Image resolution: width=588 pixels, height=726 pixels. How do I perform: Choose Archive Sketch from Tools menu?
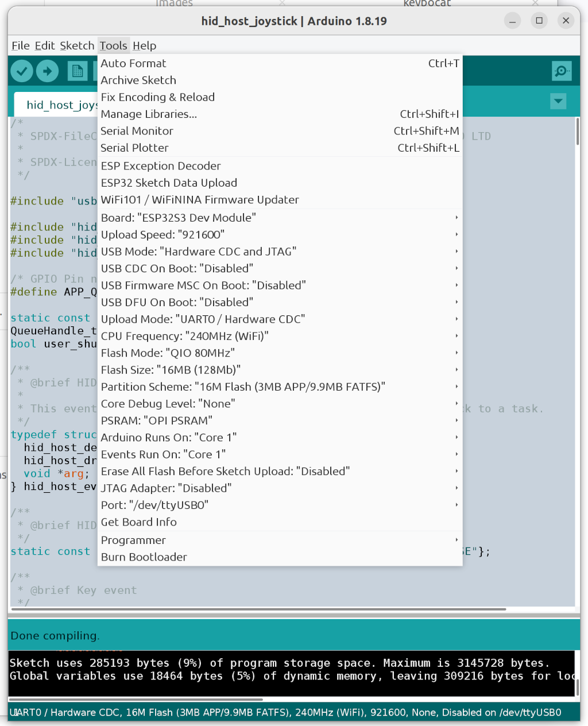(x=280, y=80)
